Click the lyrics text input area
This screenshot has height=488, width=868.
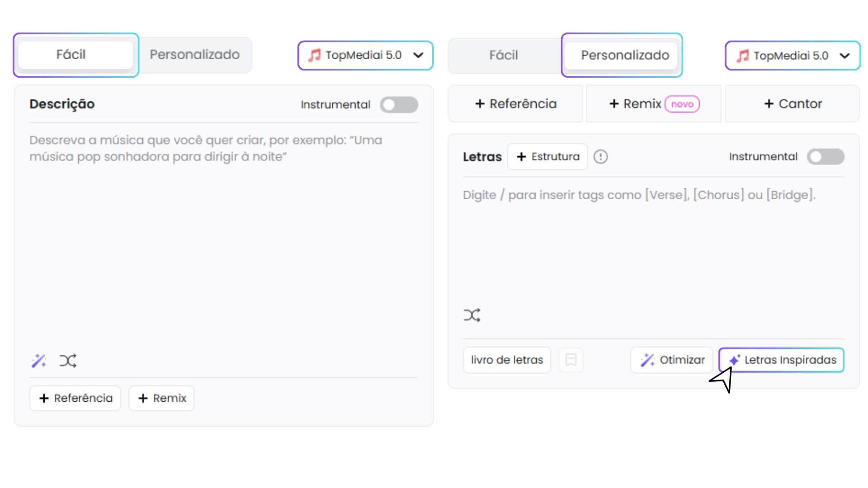[x=653, y=244]
